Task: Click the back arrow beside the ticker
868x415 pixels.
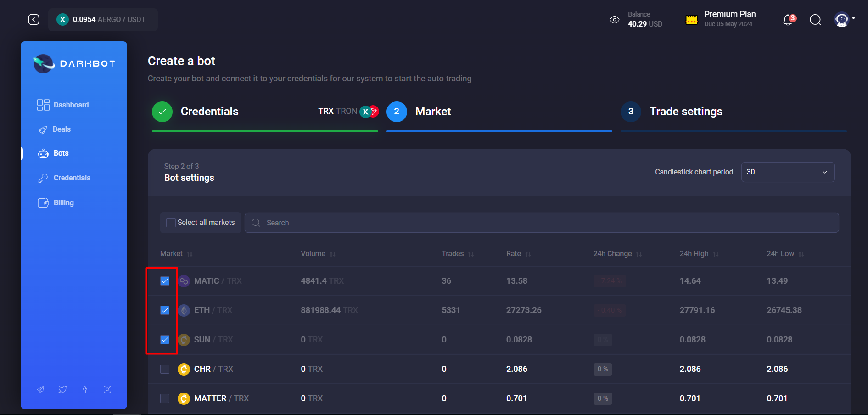Action: click(x=34, y=19)
